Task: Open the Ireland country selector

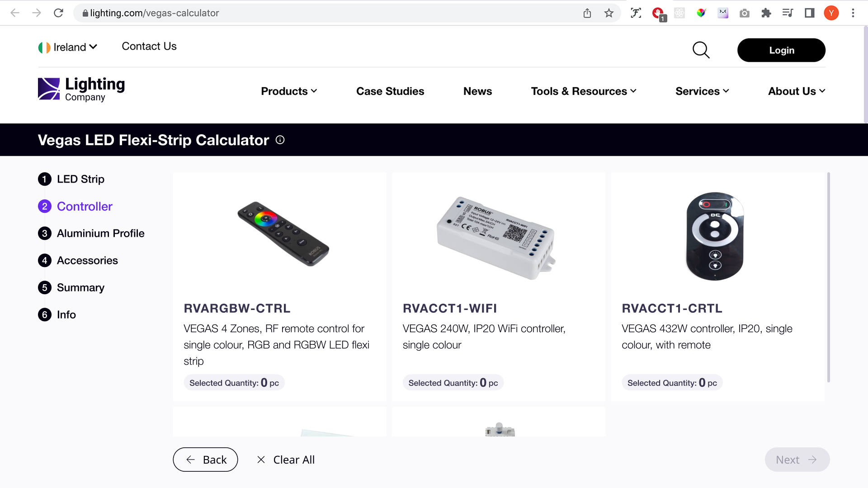Action: coord(68,47)
